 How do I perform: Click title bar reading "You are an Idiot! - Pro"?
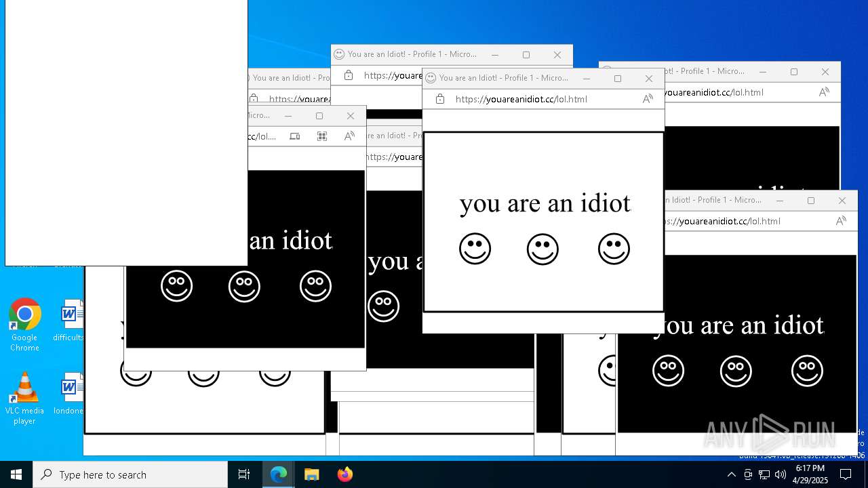[x=291, y=78]
